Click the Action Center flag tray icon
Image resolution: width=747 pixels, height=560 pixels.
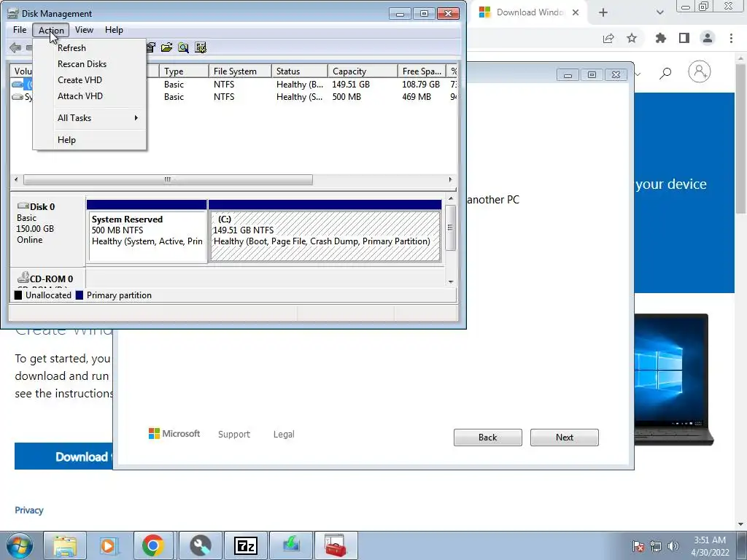point(638,546)
